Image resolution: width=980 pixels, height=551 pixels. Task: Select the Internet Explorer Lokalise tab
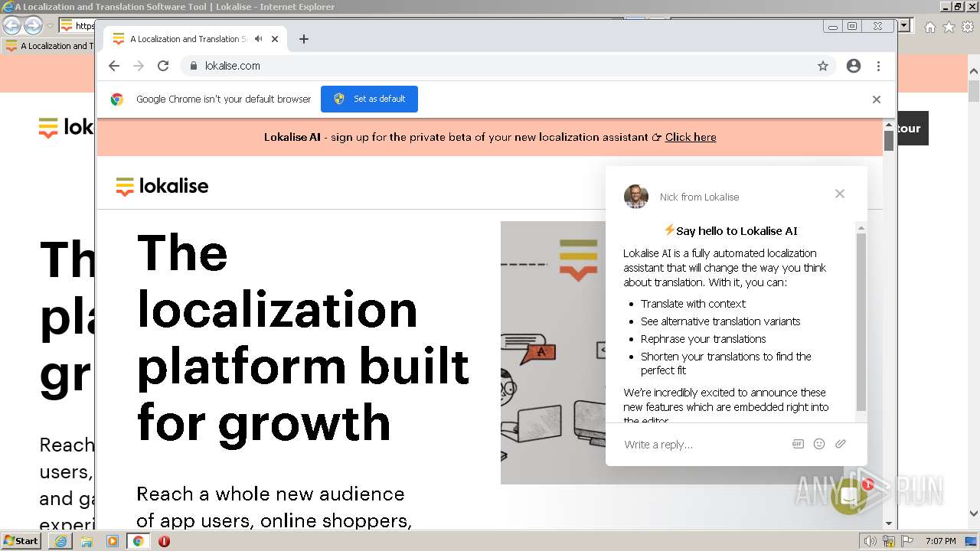coord(48,46)
